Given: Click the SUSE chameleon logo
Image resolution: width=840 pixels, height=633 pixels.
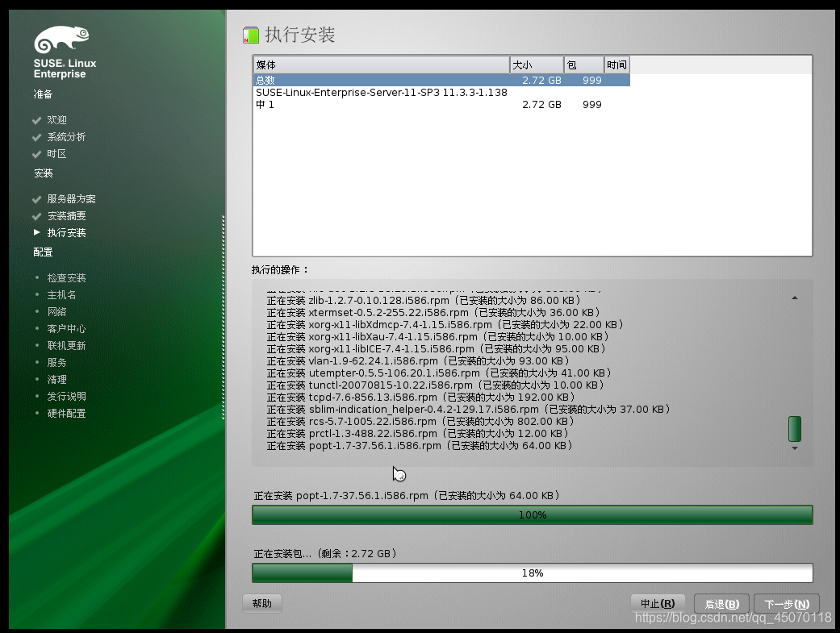Looking at the screenshot, I should (61, 40).
